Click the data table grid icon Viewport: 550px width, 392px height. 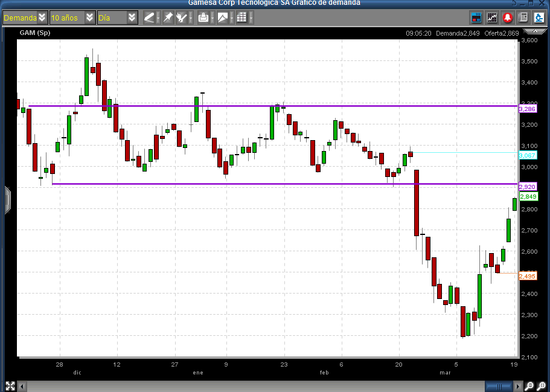click(x=241, y=18)
